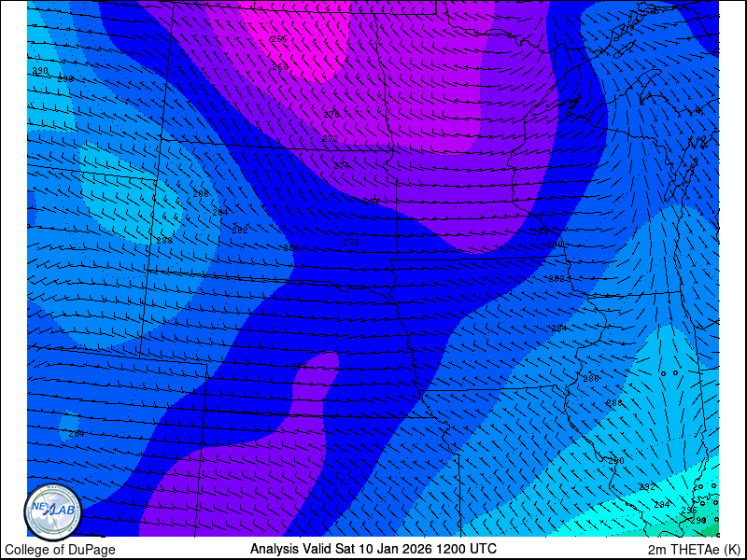This screenshot has width=747, height=560.
Task: Select the 270 contour label
Action: click(x=331, y=114)
